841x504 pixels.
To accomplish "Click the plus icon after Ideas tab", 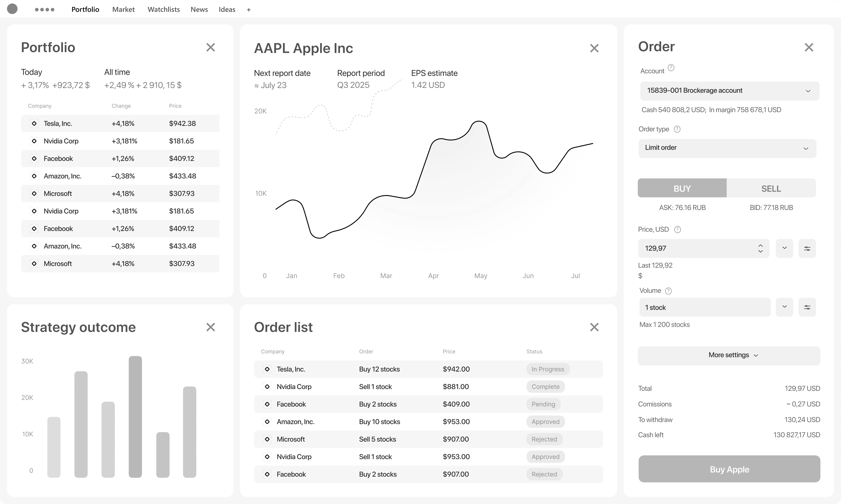I will [249, 10].
